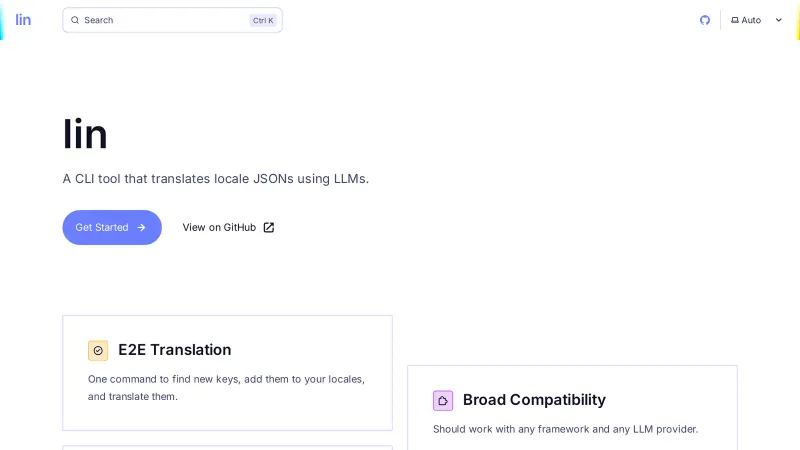The width and height of the screenshot is (800, 450).
Task: Focus the Search input field
Action: (x=160, y=20)
